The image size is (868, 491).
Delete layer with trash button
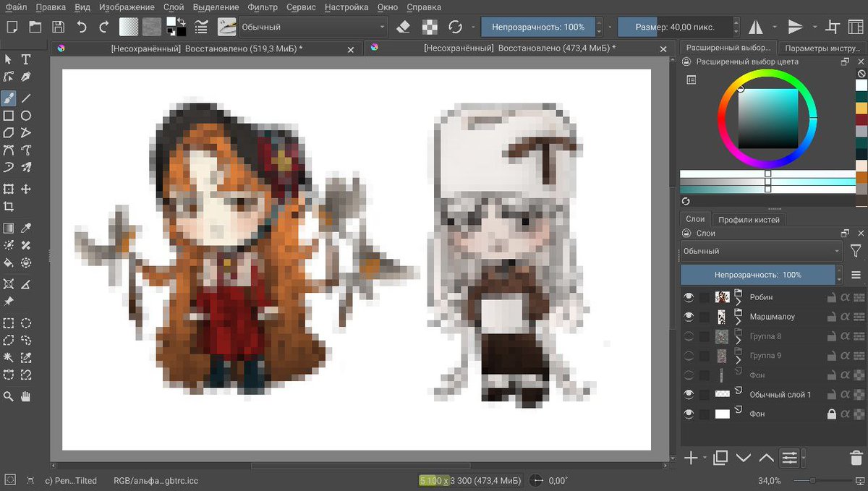pyautogui.click(x=856, y=458)
